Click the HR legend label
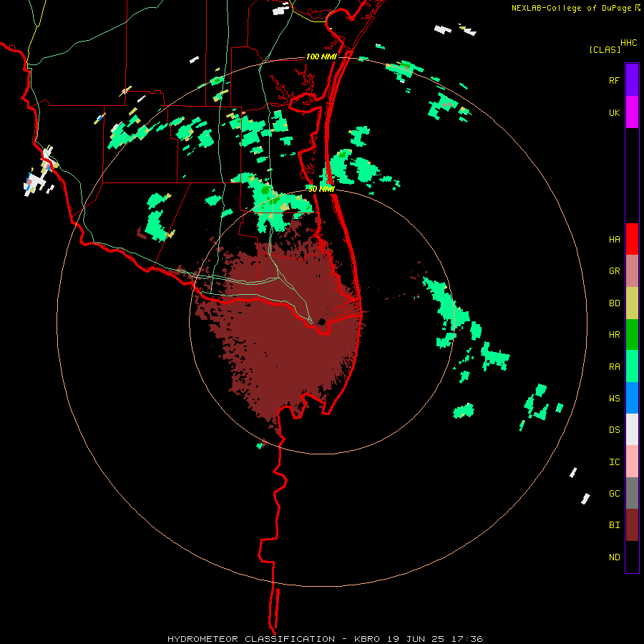This screenshot has height=644, width=644. pyautogui.click(x=614, y=335)
